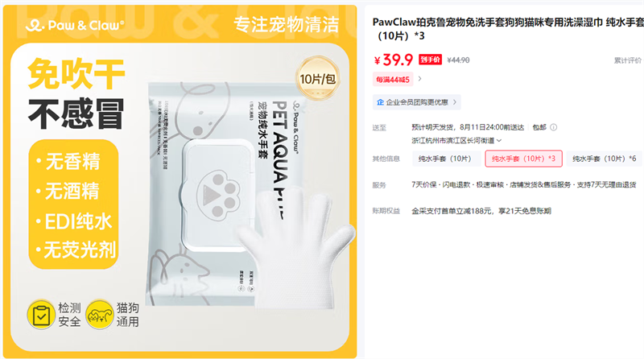Click the main product image of glove
The width and height of the screenshot is (644, 359).
click(x=180, y=179)
